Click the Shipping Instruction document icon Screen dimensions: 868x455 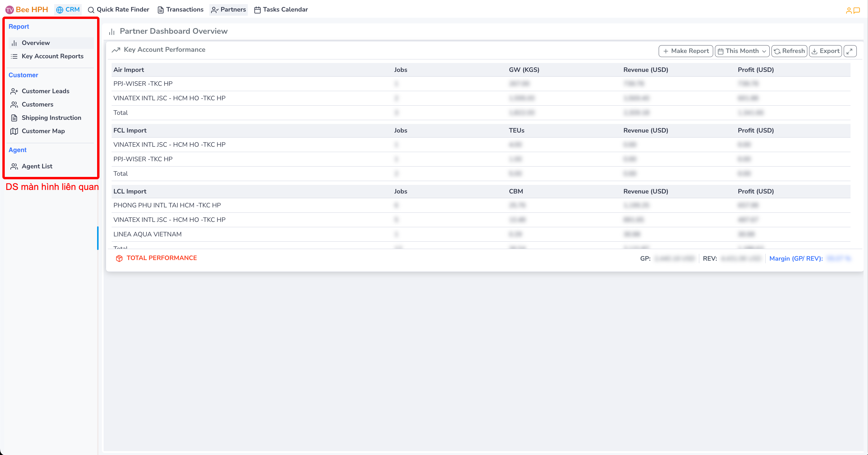pos(14,118)
